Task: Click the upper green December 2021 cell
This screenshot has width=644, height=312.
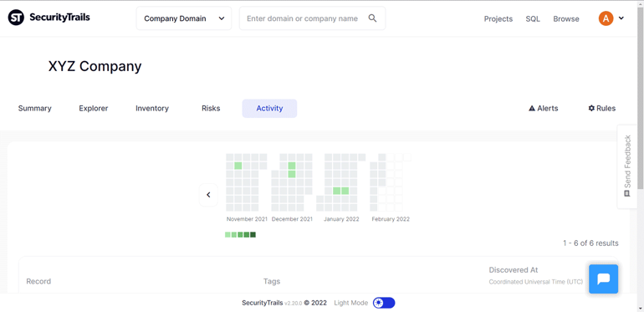Action: (292, 166)
